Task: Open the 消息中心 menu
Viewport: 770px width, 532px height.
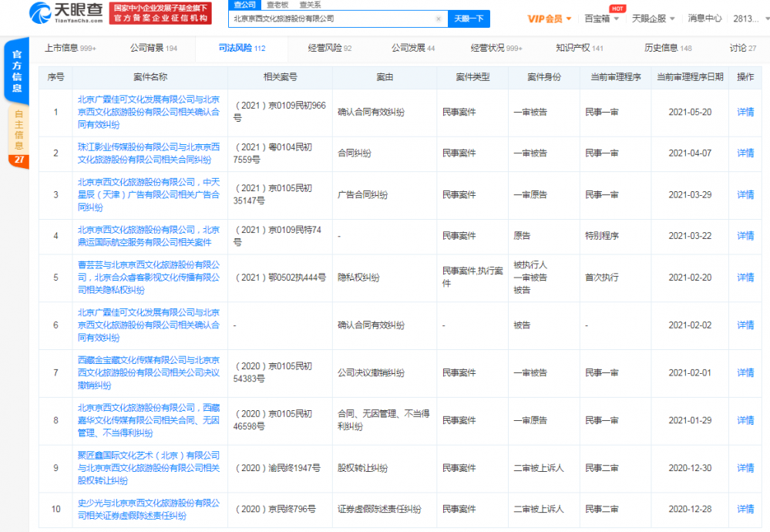Action: [x=704, y=19]
